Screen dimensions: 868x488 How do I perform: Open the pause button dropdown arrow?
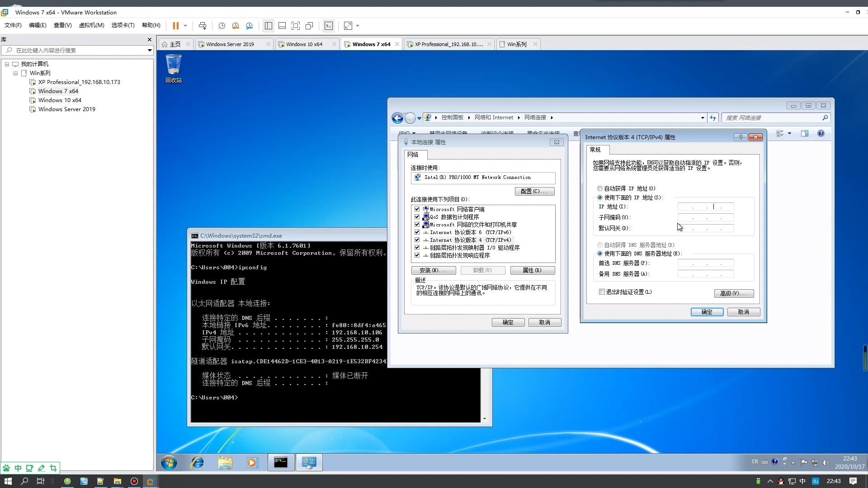tap(185, 26)
